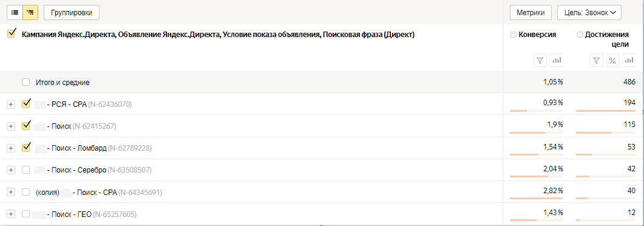
Task: Open the filter icon under Конверсия
Action: (x=540, y=61)
